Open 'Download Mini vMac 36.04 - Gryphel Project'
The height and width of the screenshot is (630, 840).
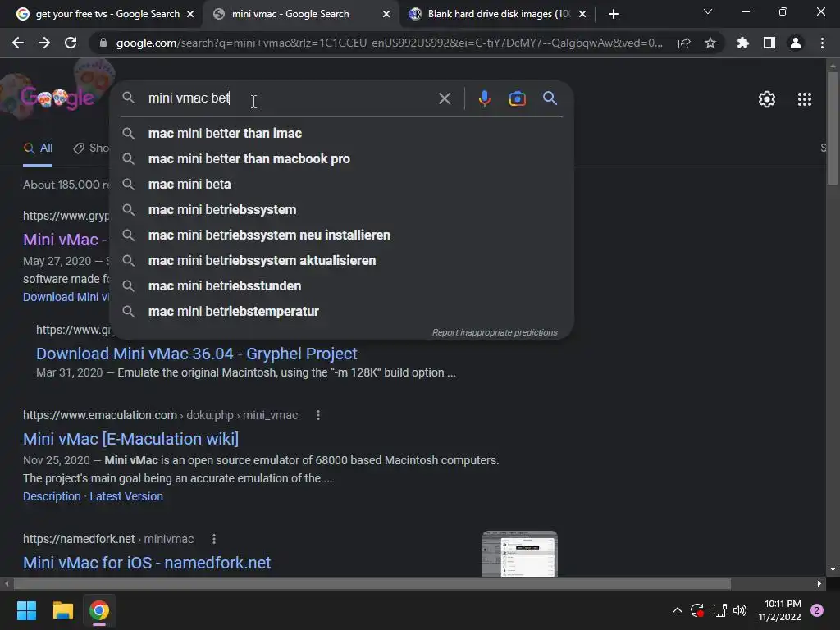[x=196, y=354]
